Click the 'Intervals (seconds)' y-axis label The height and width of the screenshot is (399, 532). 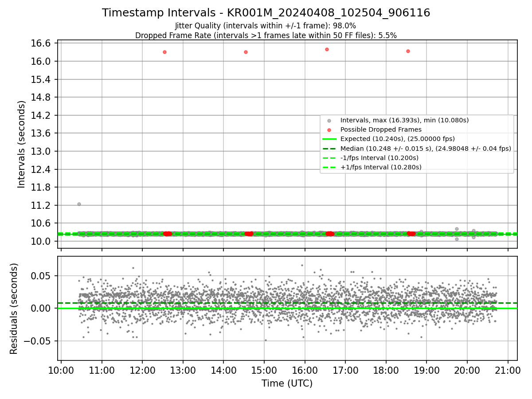pos(22,144)
